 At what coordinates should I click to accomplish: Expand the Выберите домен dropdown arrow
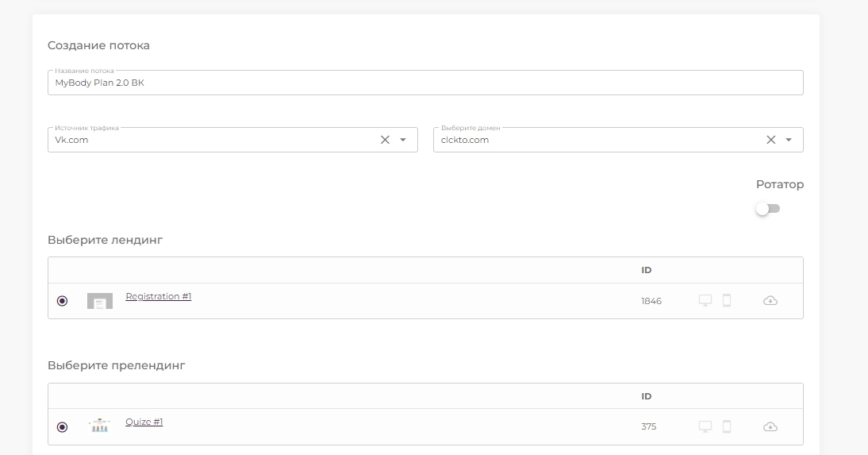click(789, 140)
